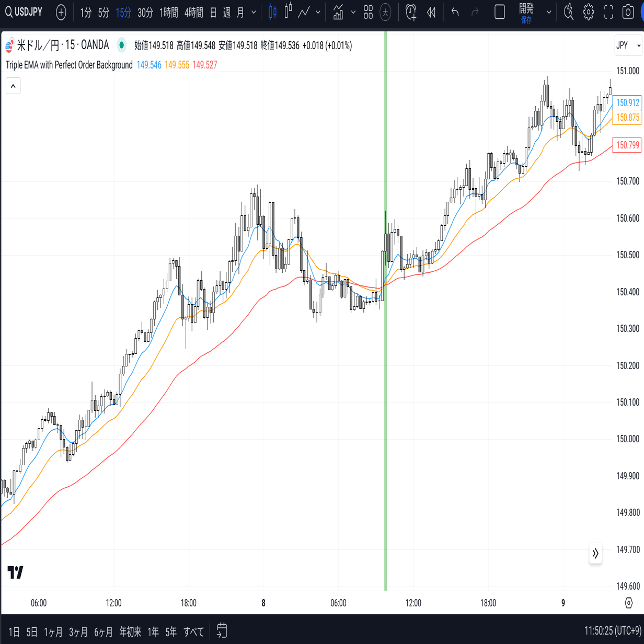Click the 11:50:25 (UTC+9) timezone button
The image size is (644, 644).
(x=612, y=631)
